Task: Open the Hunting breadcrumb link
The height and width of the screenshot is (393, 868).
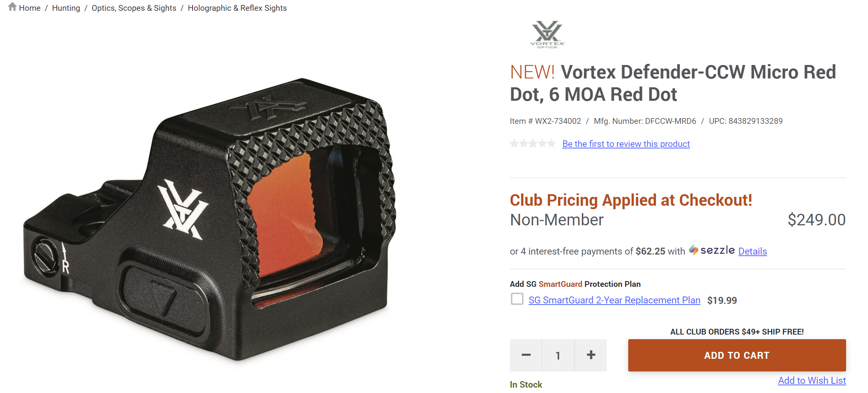Action: click(x=66, y=8)
